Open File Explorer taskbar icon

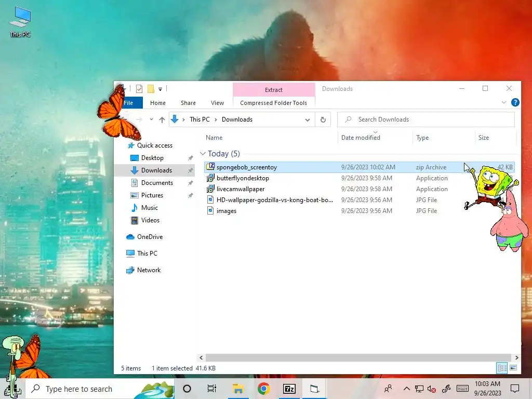pyautogui.click(x=238, y=389)
